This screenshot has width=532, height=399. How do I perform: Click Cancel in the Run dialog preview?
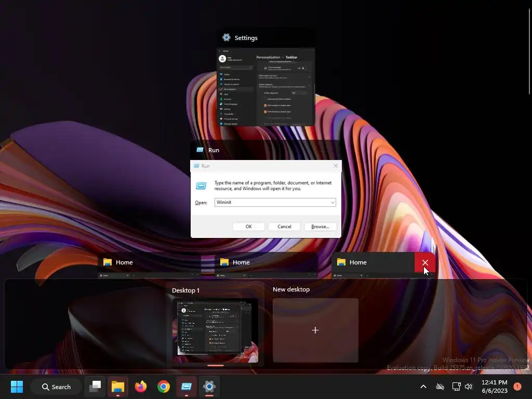pos(284,227)
